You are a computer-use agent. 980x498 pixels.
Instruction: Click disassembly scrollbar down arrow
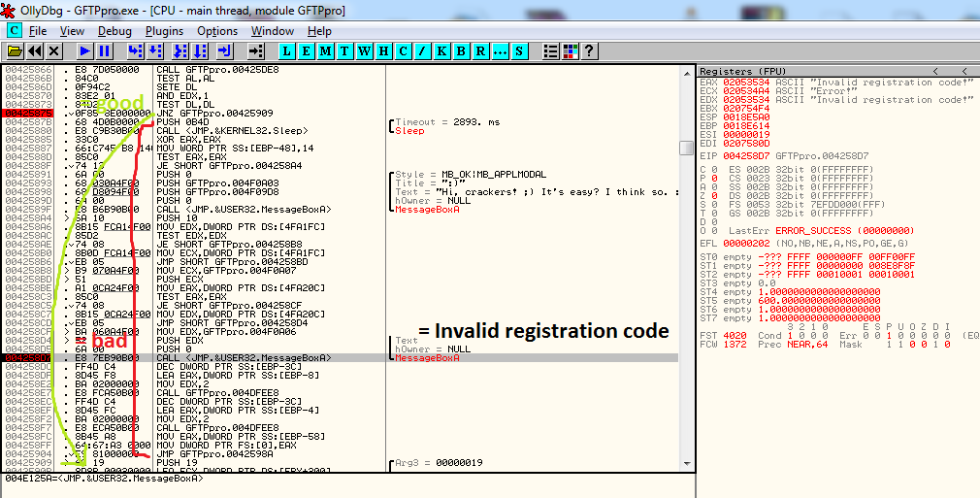point(686,464)
